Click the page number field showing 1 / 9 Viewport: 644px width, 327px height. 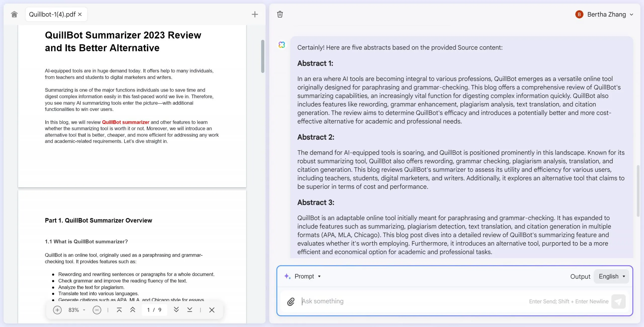click(x=154, y=310)
